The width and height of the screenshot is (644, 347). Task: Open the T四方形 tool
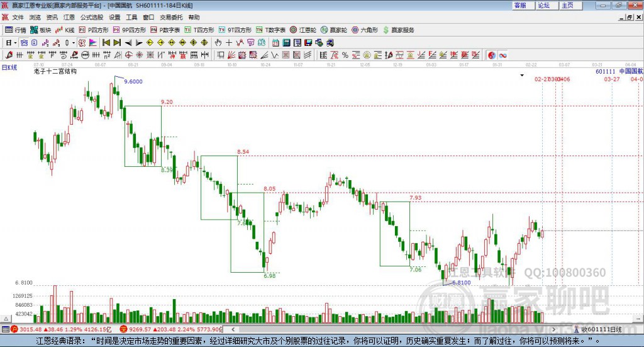tap(199, 30)
